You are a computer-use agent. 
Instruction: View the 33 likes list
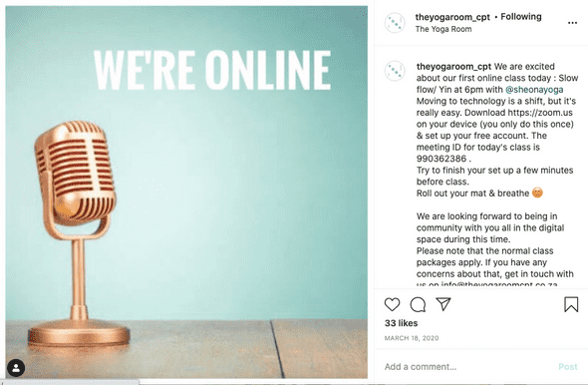pyautogui.click(x=401, y=323)
